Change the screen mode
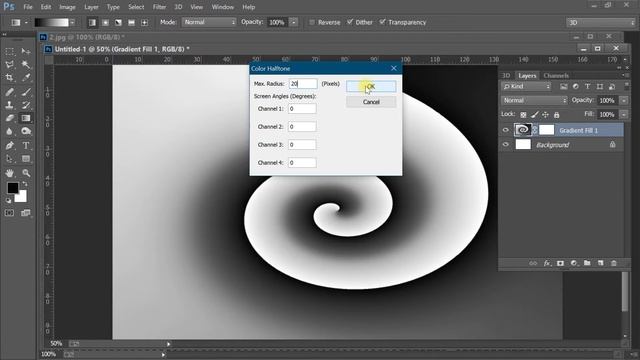 pos(26,213)
